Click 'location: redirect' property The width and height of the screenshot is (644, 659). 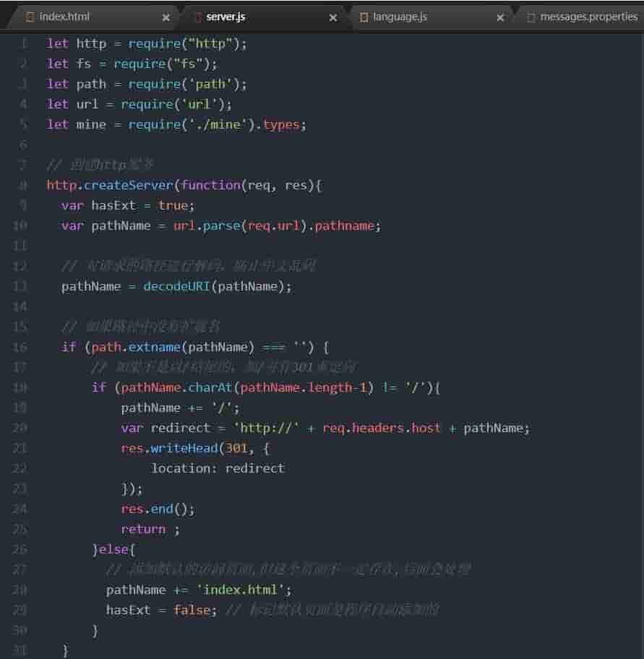218,469
